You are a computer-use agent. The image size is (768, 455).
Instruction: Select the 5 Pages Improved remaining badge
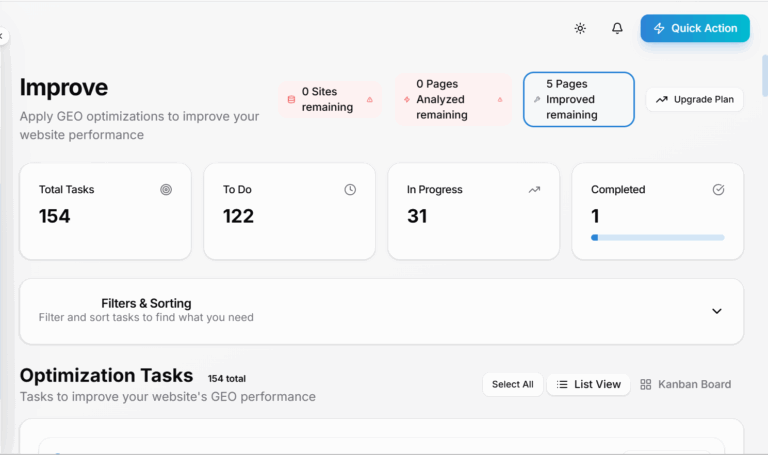click(578, 99)
